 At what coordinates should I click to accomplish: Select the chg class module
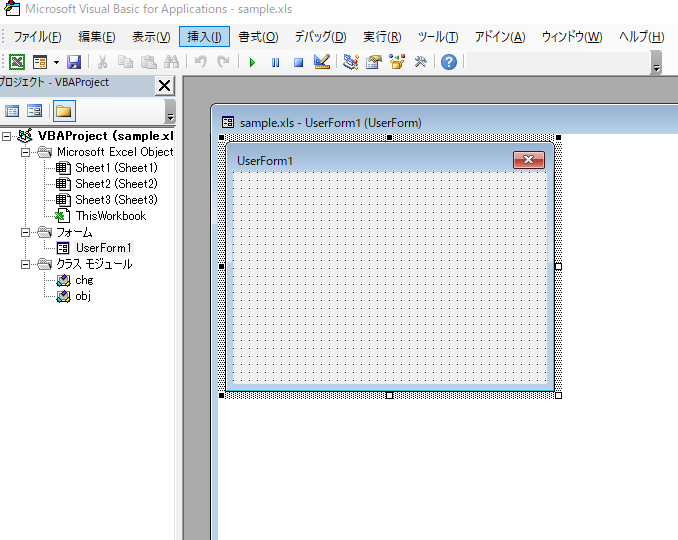(84, 280)
